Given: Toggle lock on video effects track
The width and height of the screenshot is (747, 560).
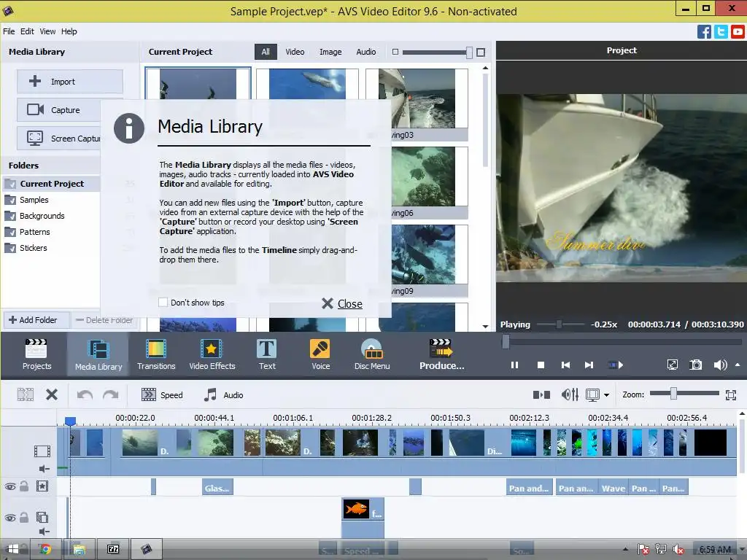Looking at the screenshot, I should (24, 486).
